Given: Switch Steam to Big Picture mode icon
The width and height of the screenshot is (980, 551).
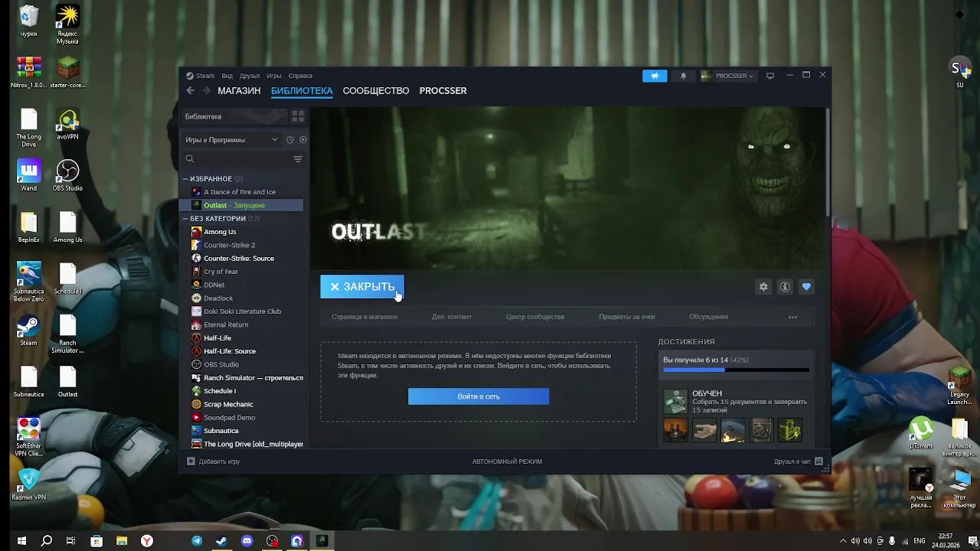Looking at the screenshot, I should coord(770,76).
